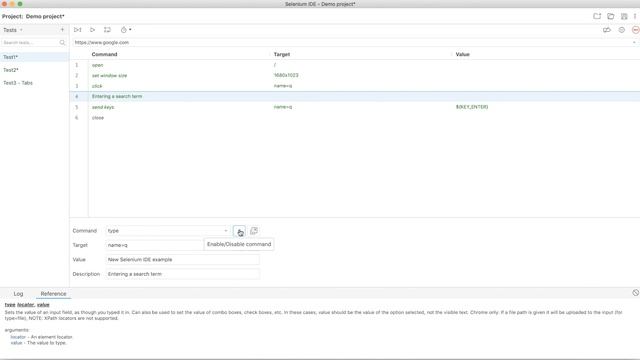
Task: Run the current test
Action: click(x=93, y=30)
